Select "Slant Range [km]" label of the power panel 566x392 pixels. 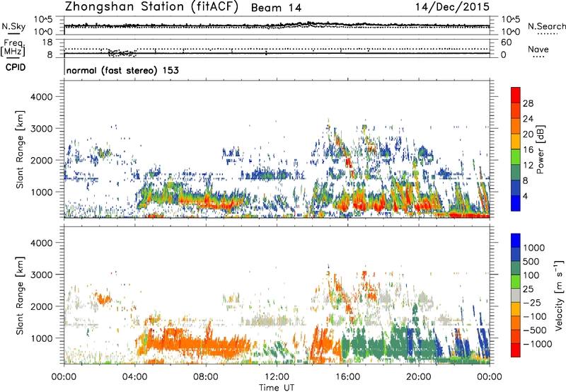(20, 149)
